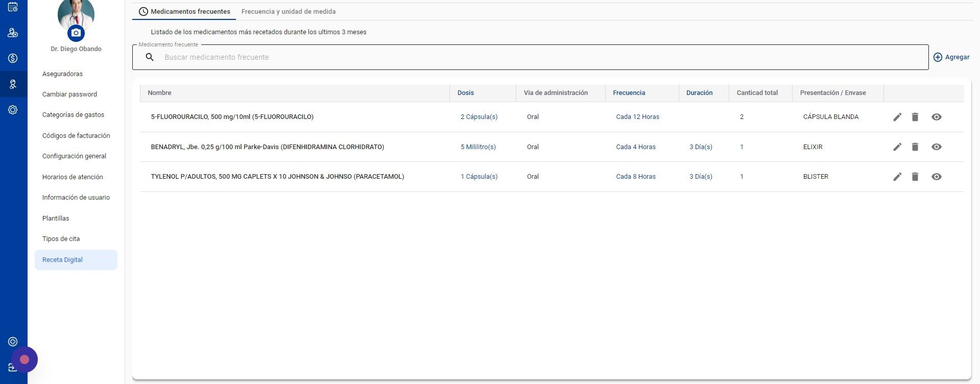This screenshot has width=980, height=384.
Task: Open Configuración general menu item
Action: 74,156
